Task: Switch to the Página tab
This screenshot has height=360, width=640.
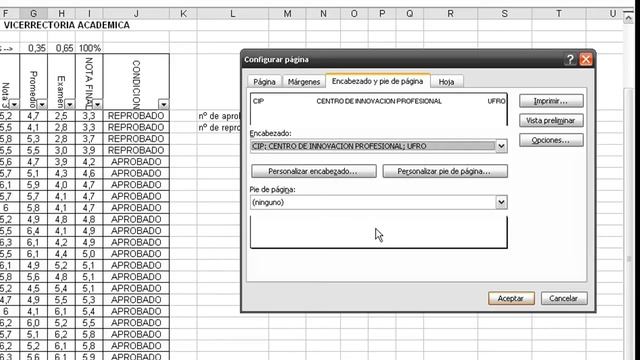Action: [264, 82]
